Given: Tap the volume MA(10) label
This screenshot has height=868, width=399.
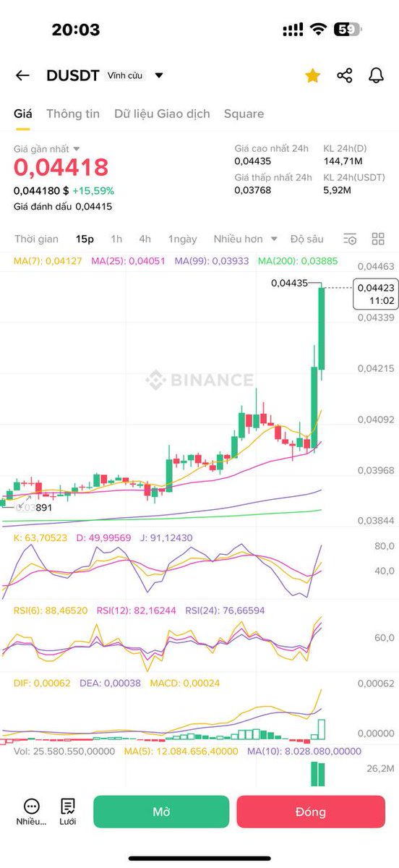Looking at the screenshot, I should tap(304, 752).
